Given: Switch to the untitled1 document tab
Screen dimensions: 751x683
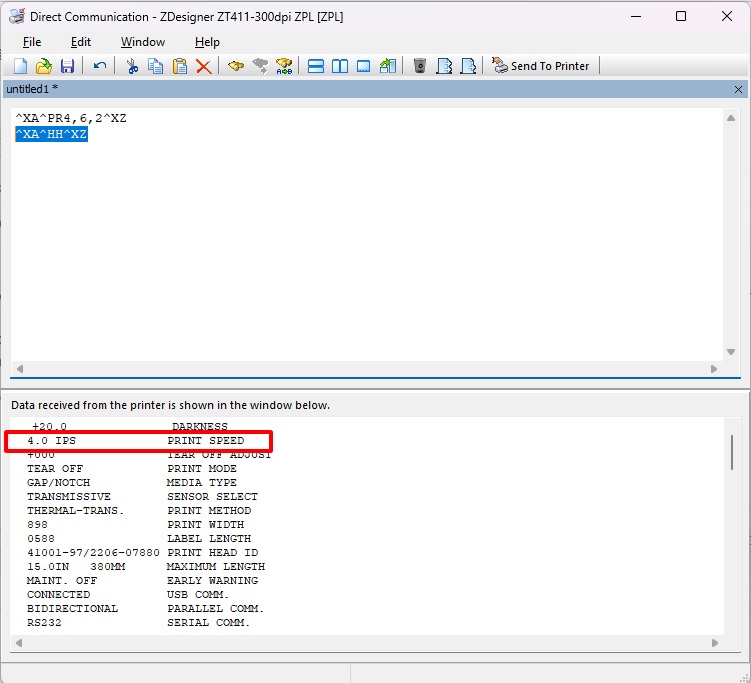Looking at the screenshot, I should (x=32, y=89).
